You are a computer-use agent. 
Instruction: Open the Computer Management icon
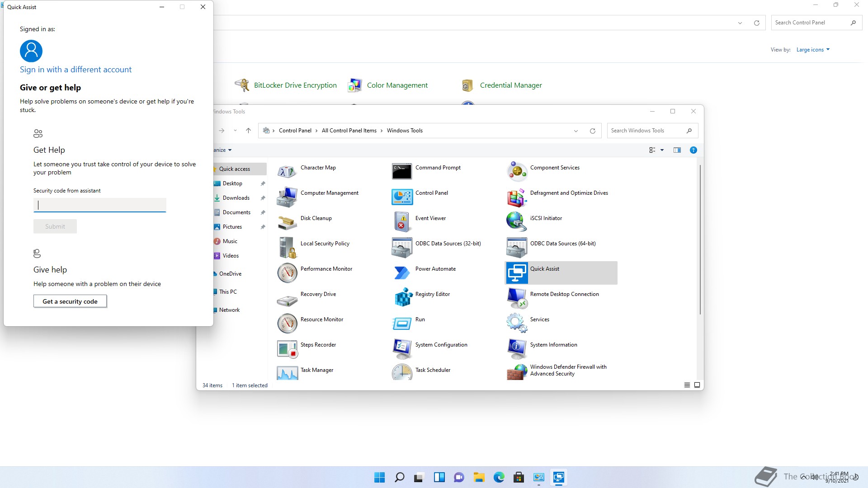[287, 197]
